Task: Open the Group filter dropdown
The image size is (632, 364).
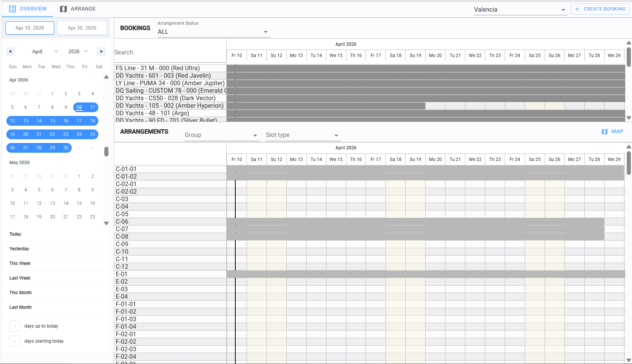Action: (221, 135)
